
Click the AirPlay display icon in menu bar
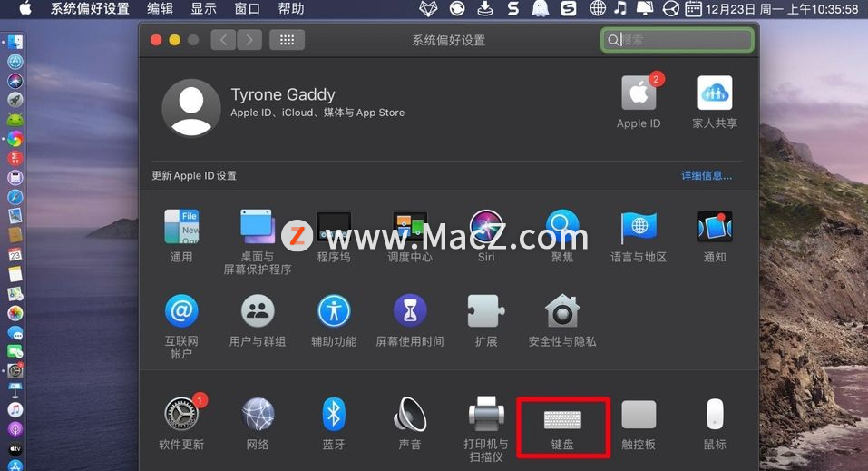coord(645,8)
